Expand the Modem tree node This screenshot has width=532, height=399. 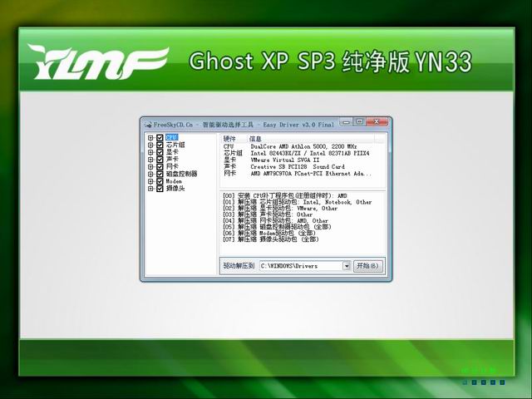coord(150,181)
